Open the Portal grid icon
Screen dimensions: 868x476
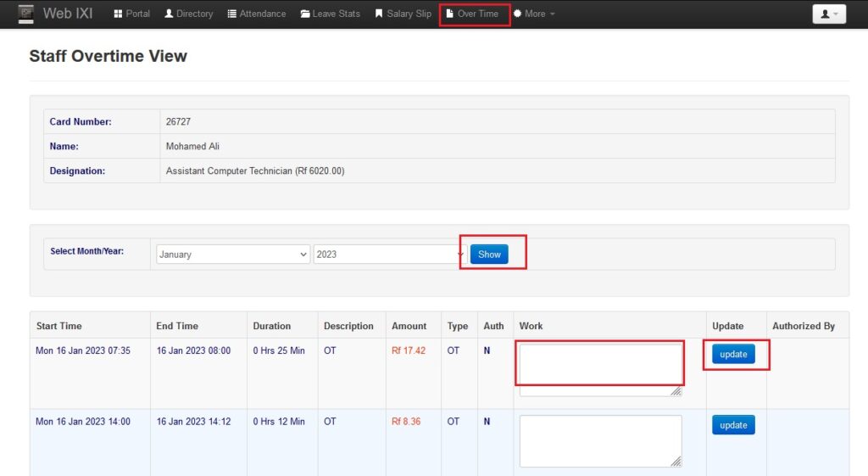pyautogui.click(x=118, y=14)
